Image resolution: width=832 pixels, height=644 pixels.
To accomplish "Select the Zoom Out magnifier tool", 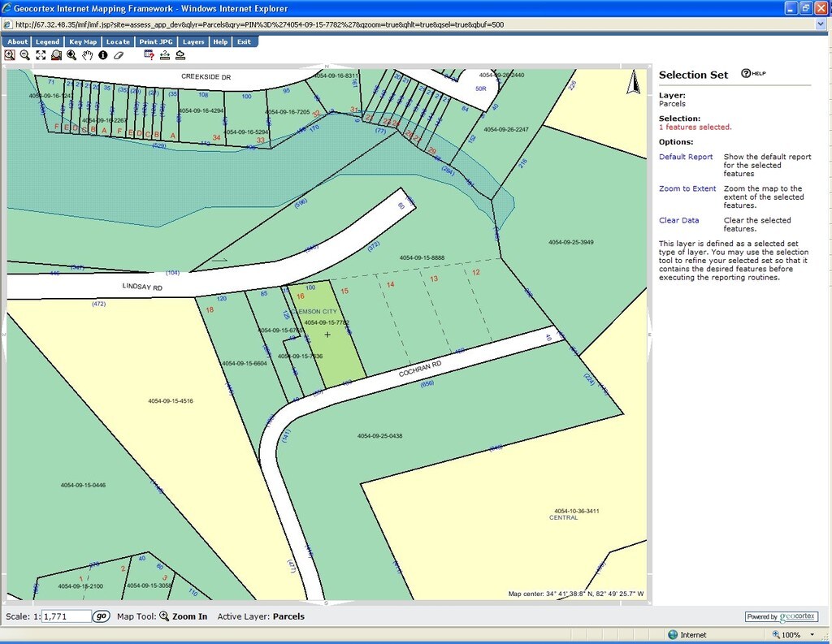I will pyautogui.click(x=25, y=55).
